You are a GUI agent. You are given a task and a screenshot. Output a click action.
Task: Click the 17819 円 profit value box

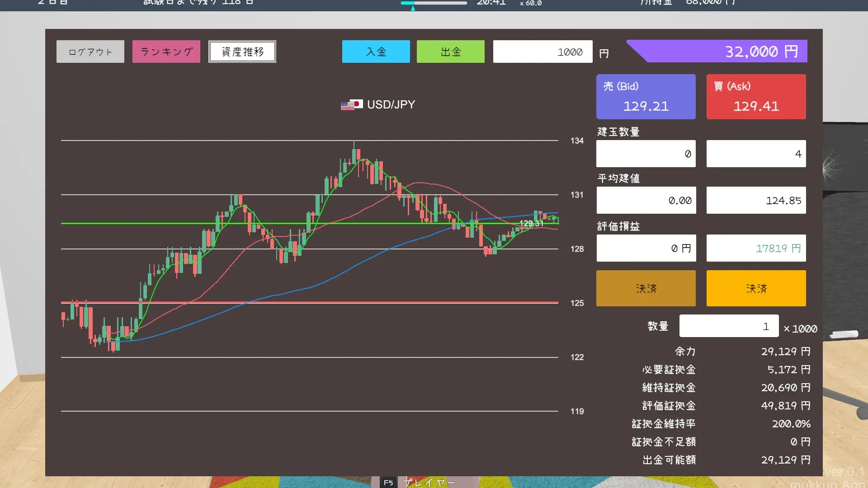(x=756, y=248)
